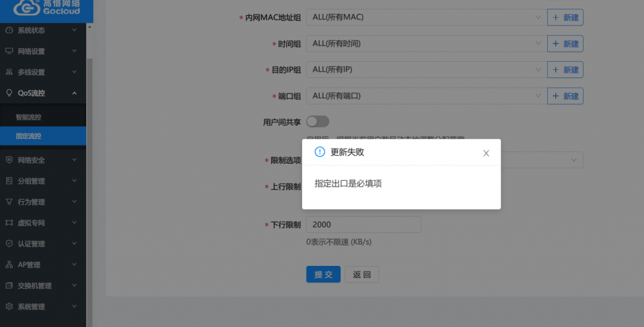Click the Gocloud logo
The image size is (644, 327).
47,8
